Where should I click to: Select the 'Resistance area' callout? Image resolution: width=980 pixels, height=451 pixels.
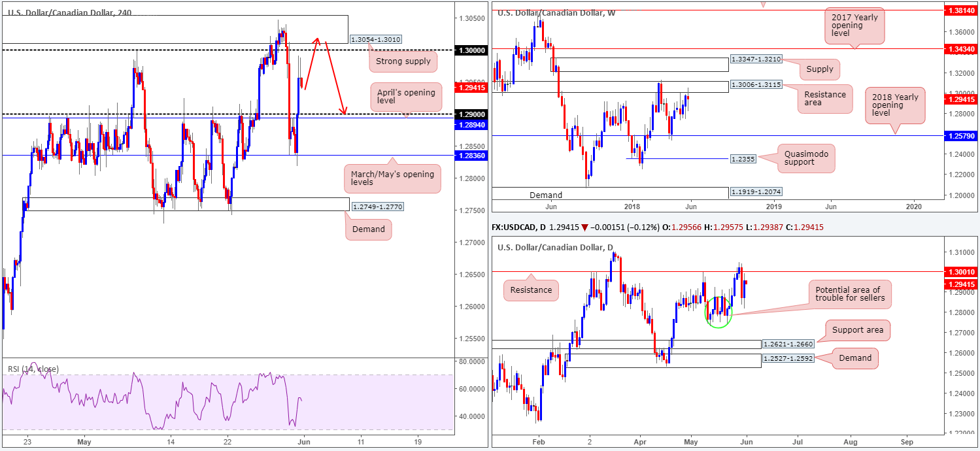[x=824, y=99]
